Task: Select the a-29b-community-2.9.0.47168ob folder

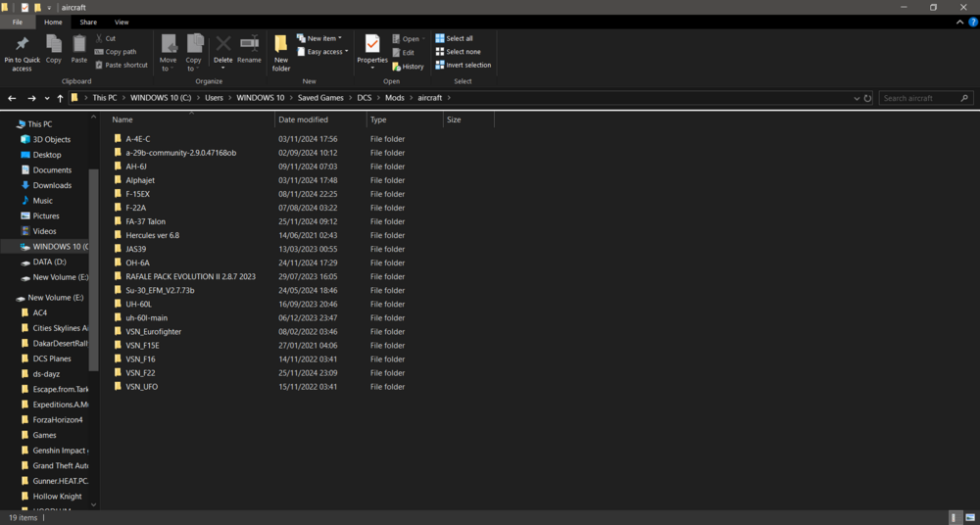Action: 180,153
